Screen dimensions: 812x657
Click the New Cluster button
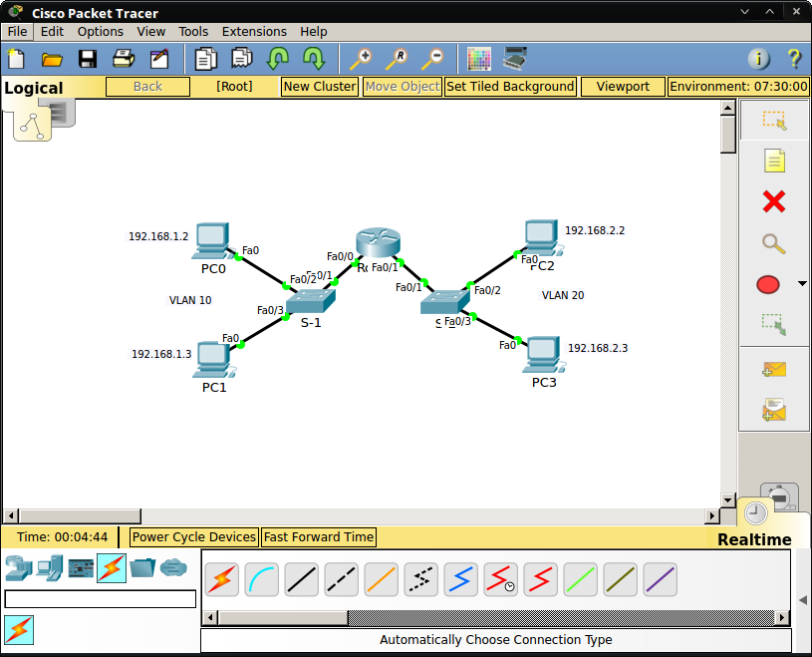tap(319, 87)
